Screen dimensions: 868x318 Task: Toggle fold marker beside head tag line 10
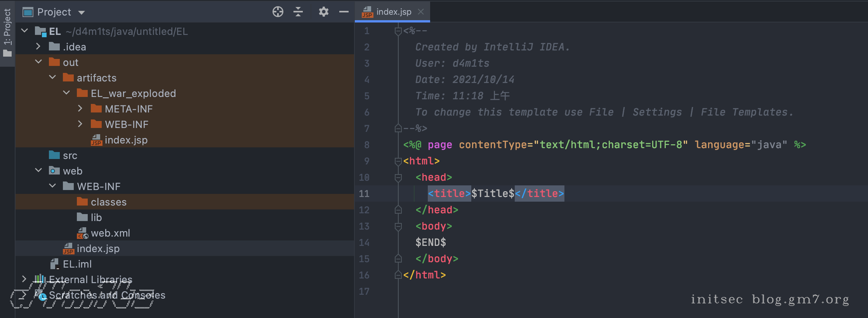[x=398, y=177]
